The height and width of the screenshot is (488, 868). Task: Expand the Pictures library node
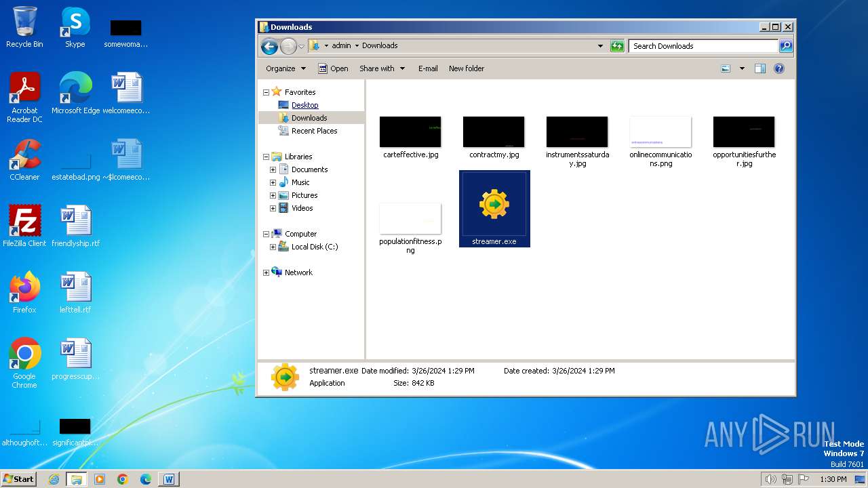pos(273,195)
